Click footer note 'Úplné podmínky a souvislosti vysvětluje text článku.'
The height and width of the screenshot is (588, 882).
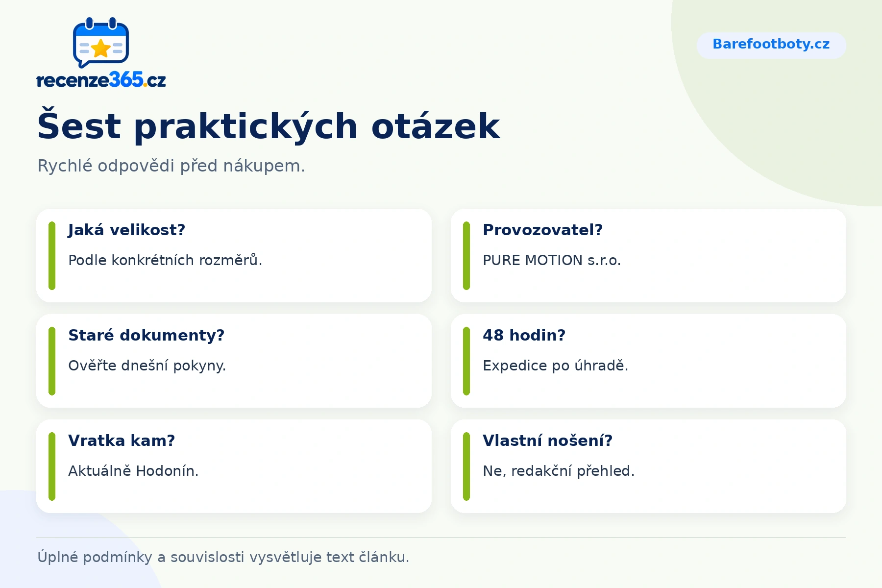tap(223, 557)
